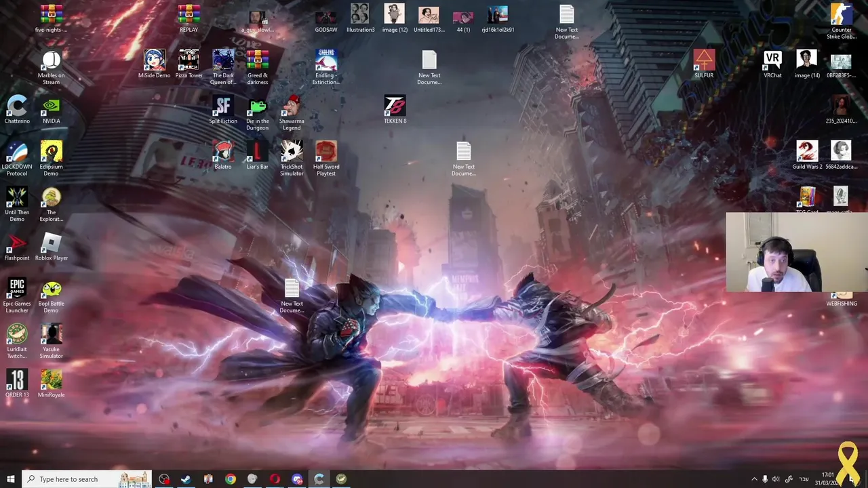Open the Flashpoint shortcut
The image size is (868, 488).
[x=17, y=246]
